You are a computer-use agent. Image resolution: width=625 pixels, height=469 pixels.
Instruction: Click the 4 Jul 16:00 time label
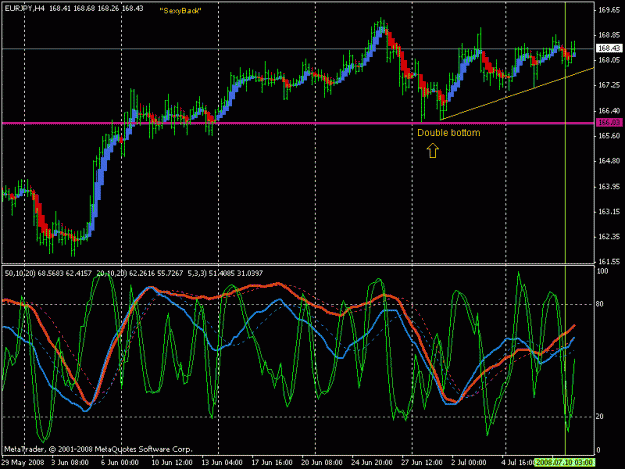coord(518,463)
